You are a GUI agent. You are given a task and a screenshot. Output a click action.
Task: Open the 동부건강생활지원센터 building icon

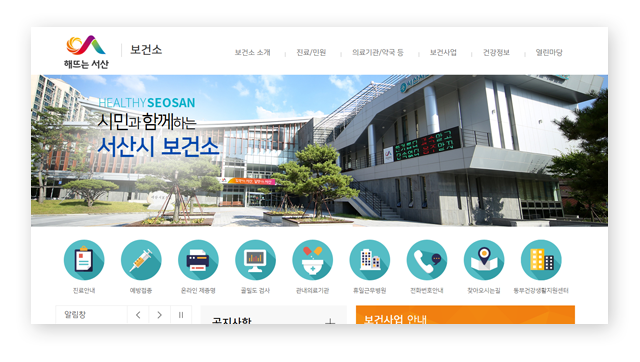click(x=541, y=260)
